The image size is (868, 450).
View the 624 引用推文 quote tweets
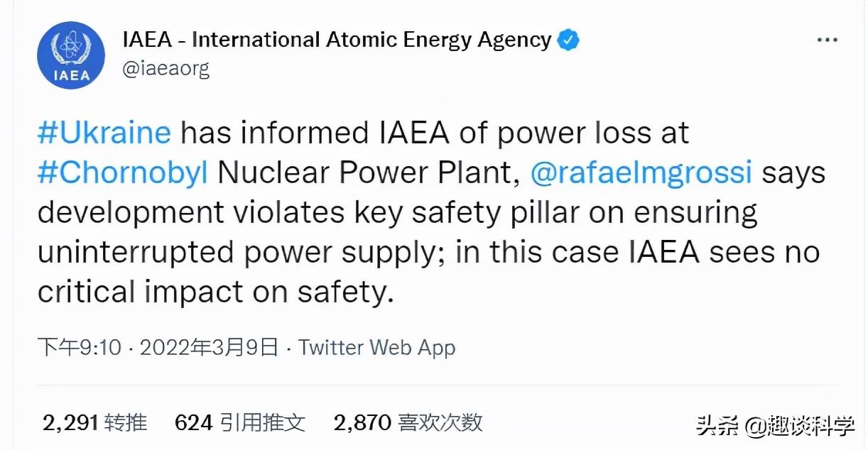(240, 423)
